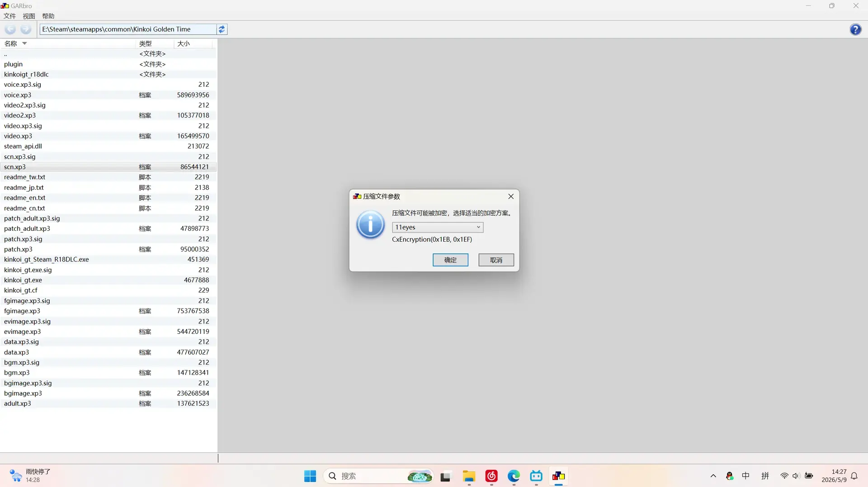Cancel the dialog with 取消

coord(496,260)
